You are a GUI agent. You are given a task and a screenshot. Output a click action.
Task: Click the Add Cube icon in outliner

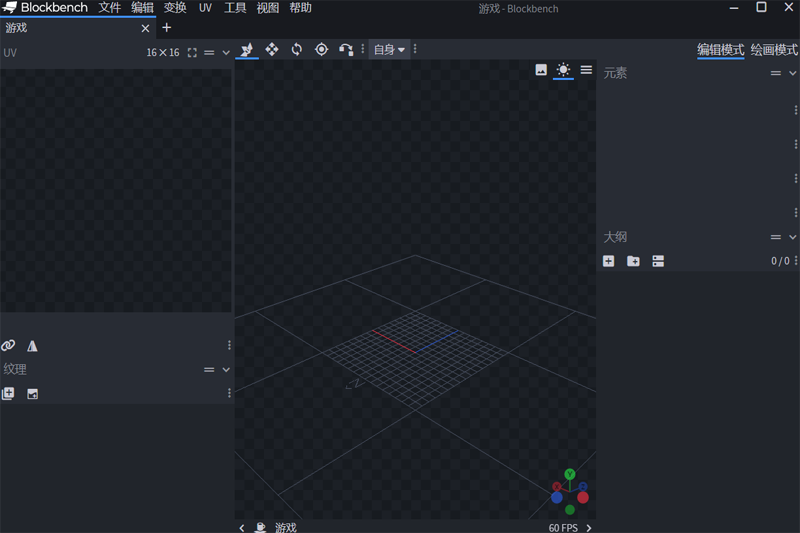(608, 261)
